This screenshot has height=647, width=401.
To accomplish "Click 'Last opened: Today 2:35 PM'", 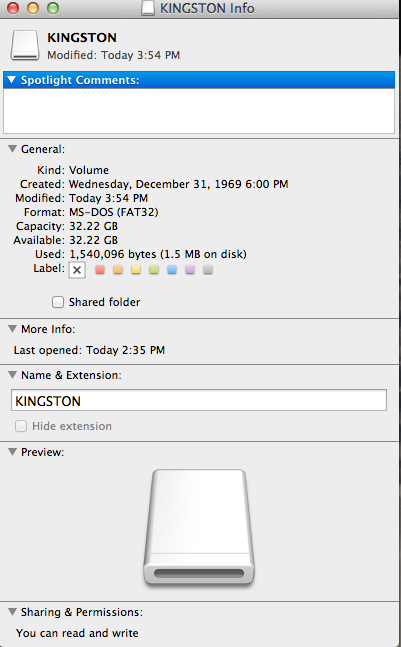I will tap(89, 350).
